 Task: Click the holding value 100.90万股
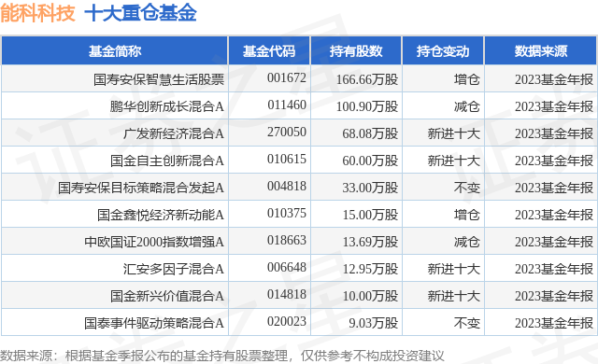(x=367, y=106)
